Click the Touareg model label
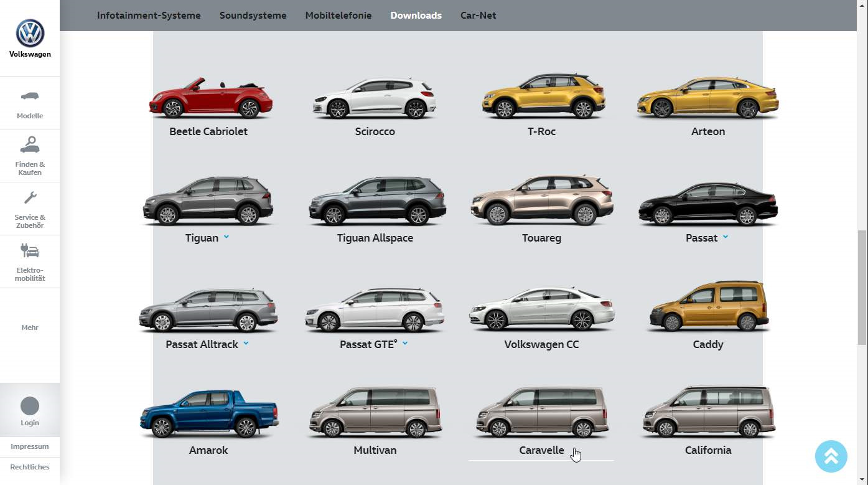The image size is (868, 485). [x=541, y=238]
